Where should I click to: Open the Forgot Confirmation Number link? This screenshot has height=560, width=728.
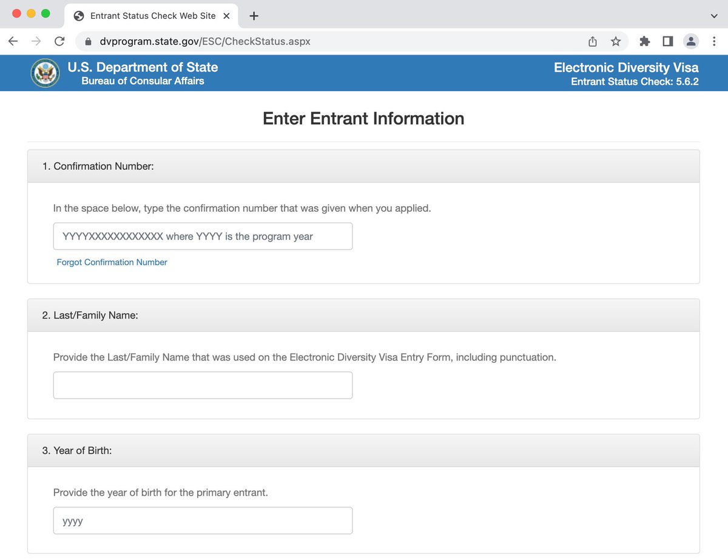point(112,262)
